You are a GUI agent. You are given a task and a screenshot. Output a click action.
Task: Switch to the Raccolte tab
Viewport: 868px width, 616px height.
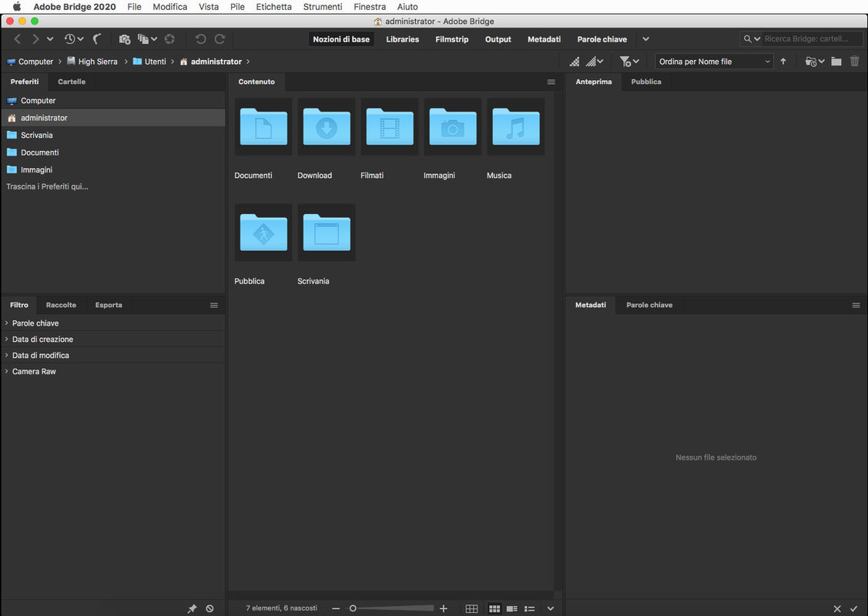click(x=61, y=305)
